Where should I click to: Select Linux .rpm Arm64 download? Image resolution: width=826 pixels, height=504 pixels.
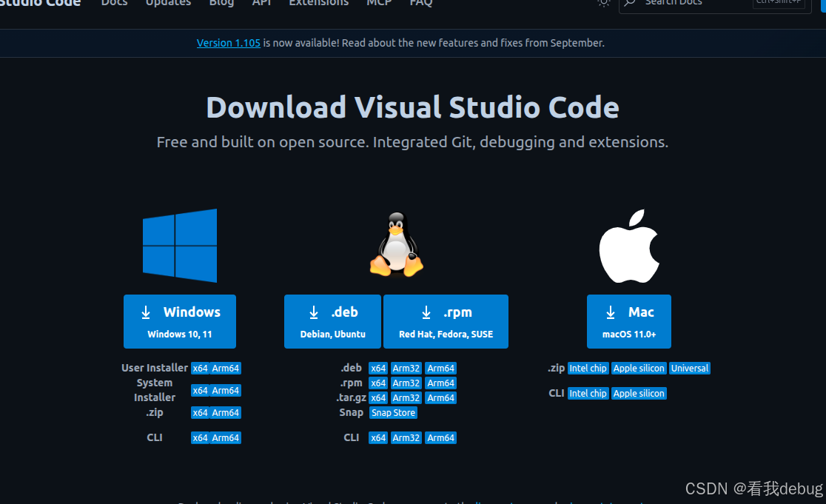(x=441, y=383)
